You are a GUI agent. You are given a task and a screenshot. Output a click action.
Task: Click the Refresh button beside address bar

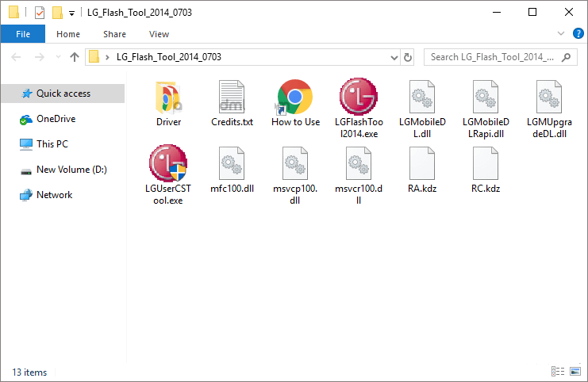[409, 57]
